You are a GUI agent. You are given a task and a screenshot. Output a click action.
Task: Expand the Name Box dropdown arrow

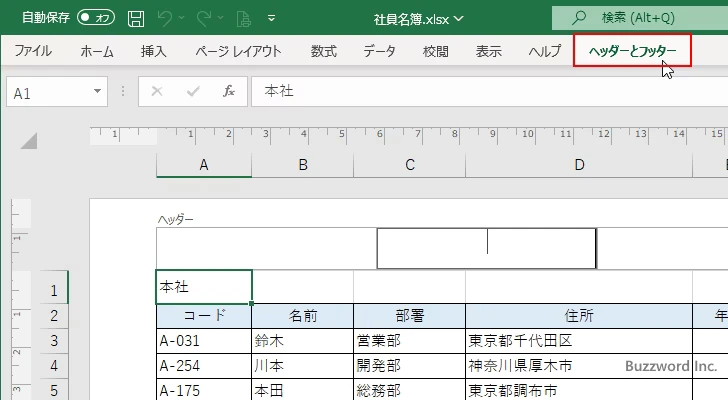(x=98, y=91)
